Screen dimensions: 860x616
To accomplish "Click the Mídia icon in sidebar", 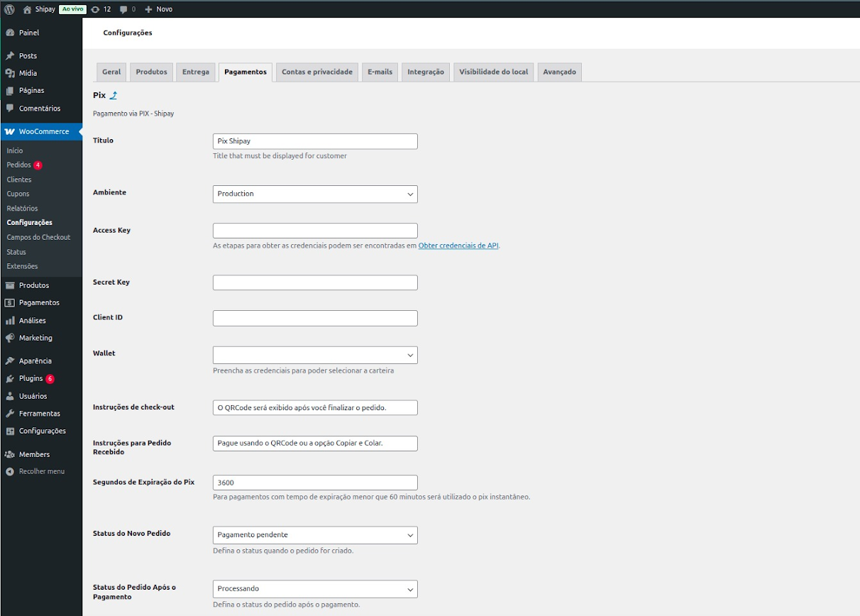I will pos(10,73).
